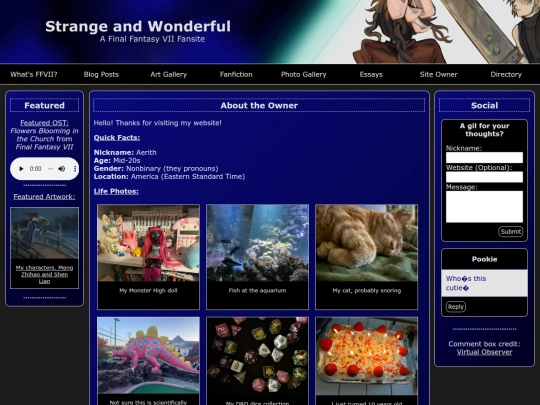Click into the Nickname input field
The image size is (540, 405).
coord(484,158)
